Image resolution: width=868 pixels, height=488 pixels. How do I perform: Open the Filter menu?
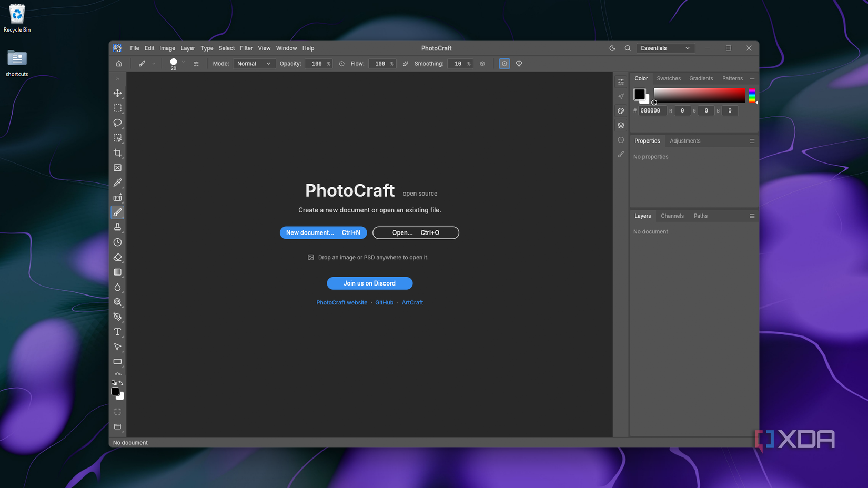[x=246, y=48]
